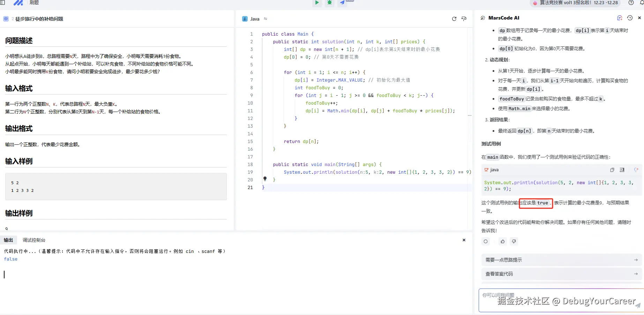Regenerate the MarsCode AI response
Image resolution: width=644 pixels, height=315 pixels.
click(x=485, y=241)
